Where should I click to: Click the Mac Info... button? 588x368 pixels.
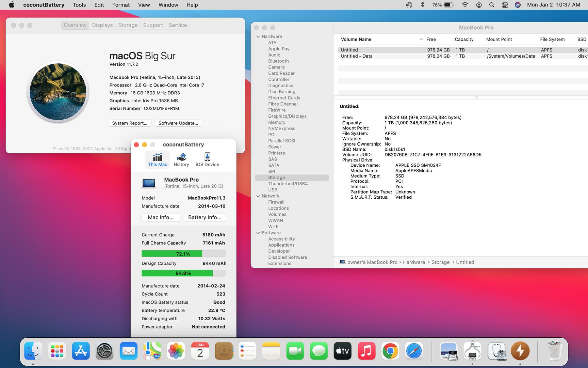(x=161, y=217)
